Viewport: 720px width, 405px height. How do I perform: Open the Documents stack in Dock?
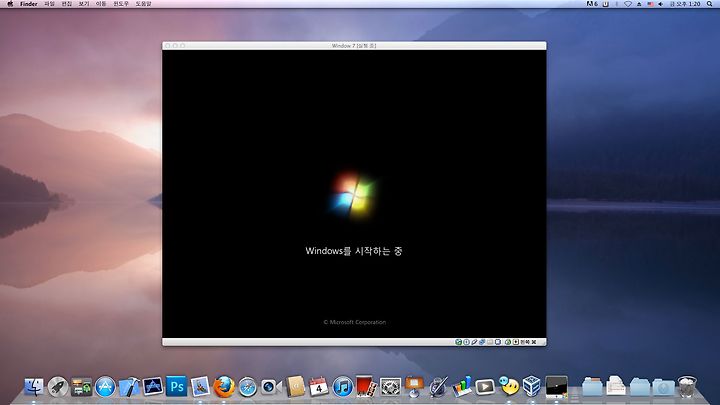(x=615, y=387)
